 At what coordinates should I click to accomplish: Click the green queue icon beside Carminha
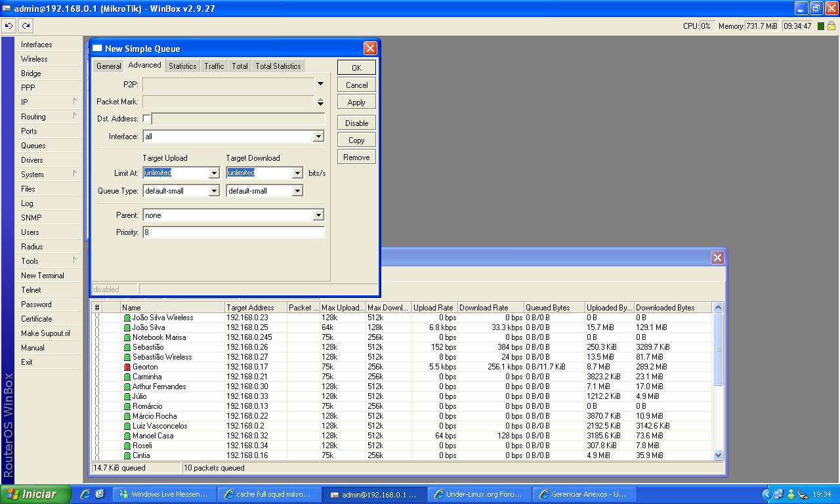tap(127, 377)
